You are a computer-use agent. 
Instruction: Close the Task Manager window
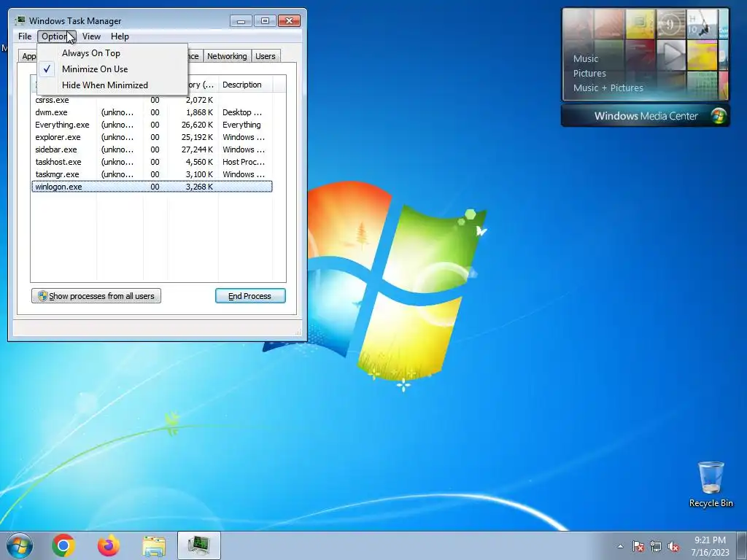click(x=289, y=21)
